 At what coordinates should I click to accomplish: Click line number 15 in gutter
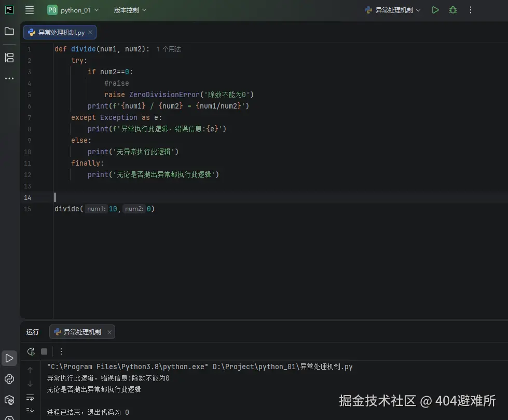click(28, 209)
